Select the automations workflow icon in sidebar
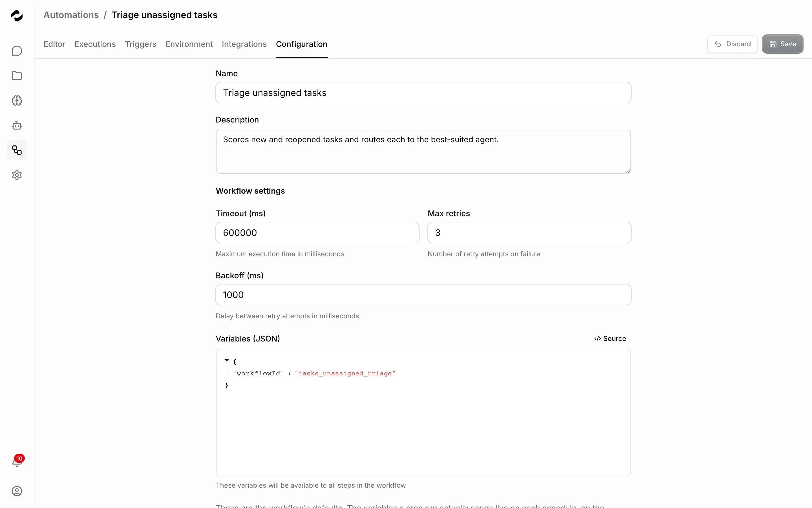Viewport: 812px width, 508px height. (17, 150)
